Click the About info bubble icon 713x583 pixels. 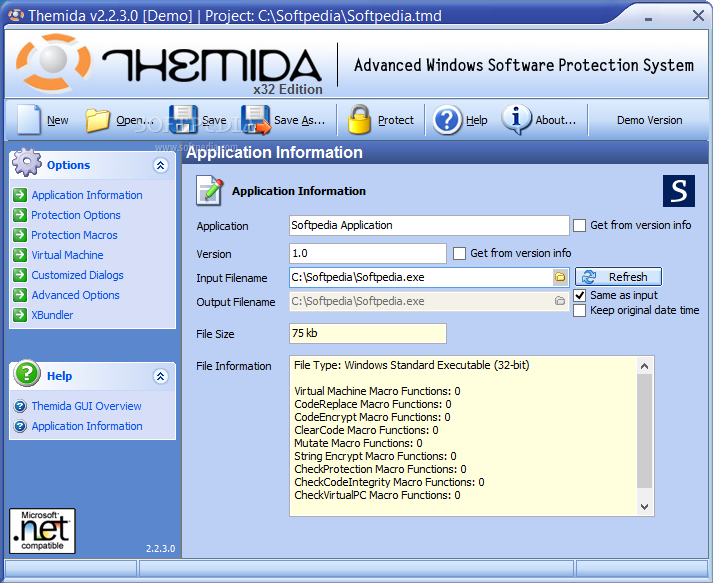[516, 119]
